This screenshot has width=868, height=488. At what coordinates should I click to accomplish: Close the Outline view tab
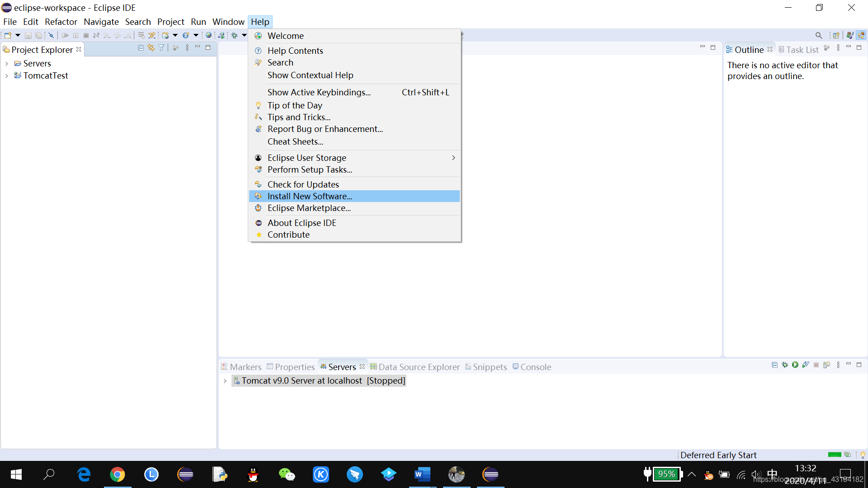pos(770,49)
